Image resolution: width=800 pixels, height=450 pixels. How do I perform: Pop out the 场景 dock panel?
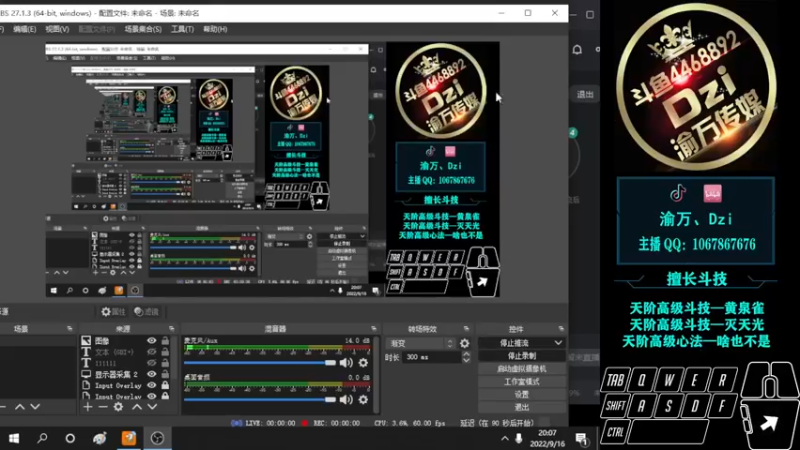[x=69, y=329]
